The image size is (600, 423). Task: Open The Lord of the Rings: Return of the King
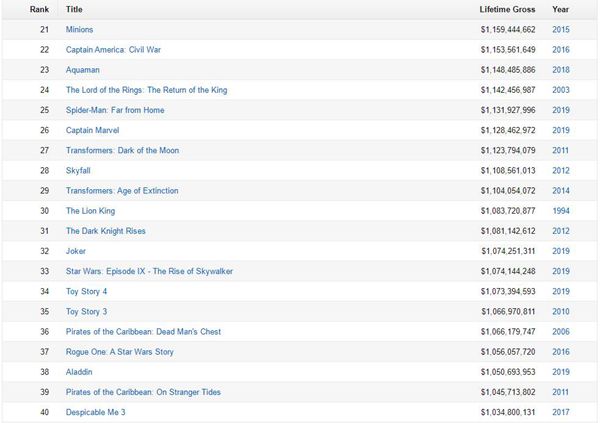(x=147, y=90)
